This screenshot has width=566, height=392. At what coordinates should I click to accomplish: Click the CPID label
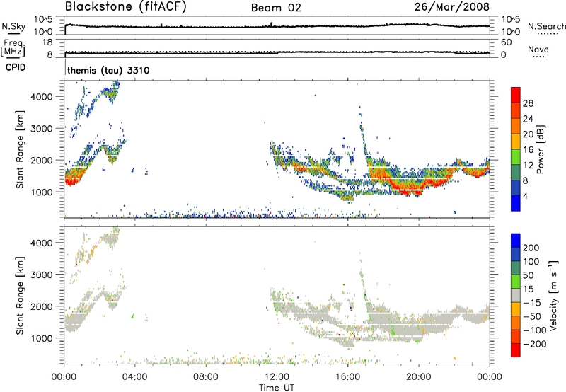(x=16, y=67)
